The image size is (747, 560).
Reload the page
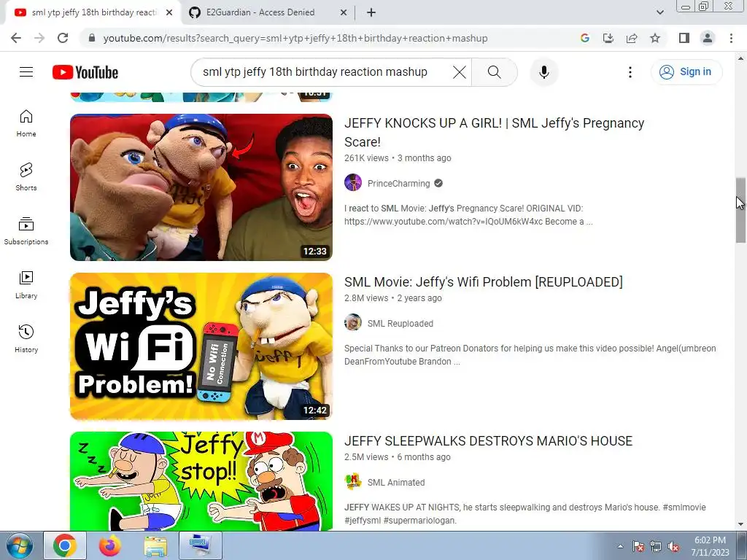(63, 38)
